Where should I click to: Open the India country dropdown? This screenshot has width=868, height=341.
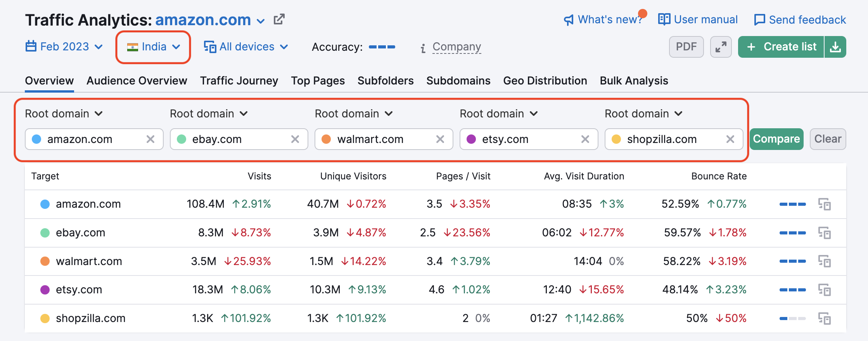pyautogui.click(x=154, y=47)
